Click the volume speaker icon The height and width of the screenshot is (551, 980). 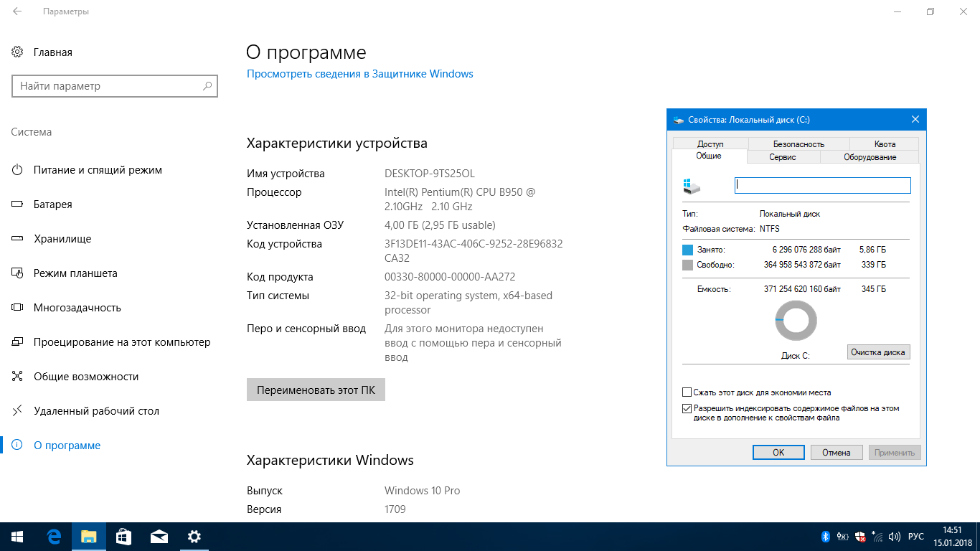894,537
